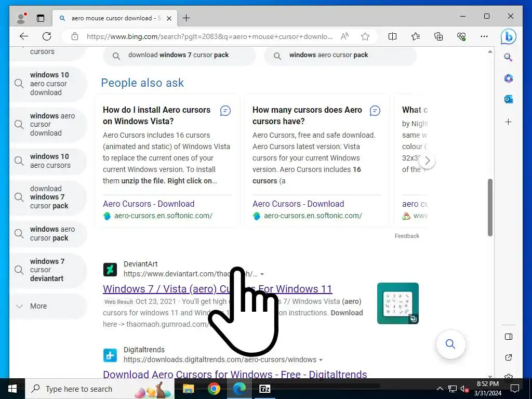The width and height of the screenshot is (532, 399).
Task: Select windows aero cursor download sidebar suggestion
Action: (x=48, y=125)
